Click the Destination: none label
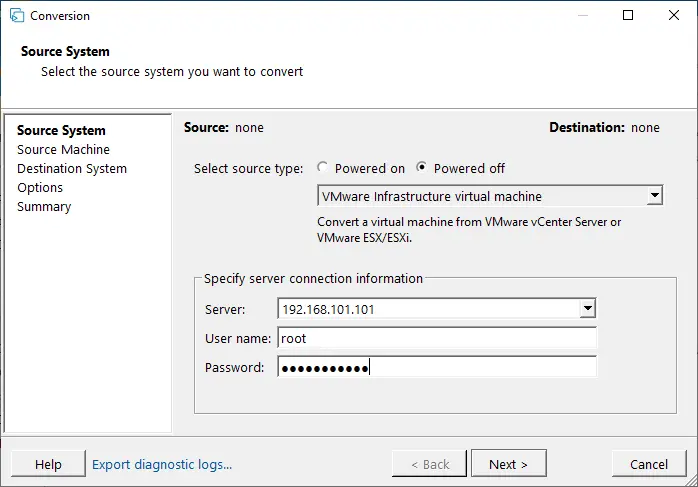 pyautogui.click(x=605, y=128)
